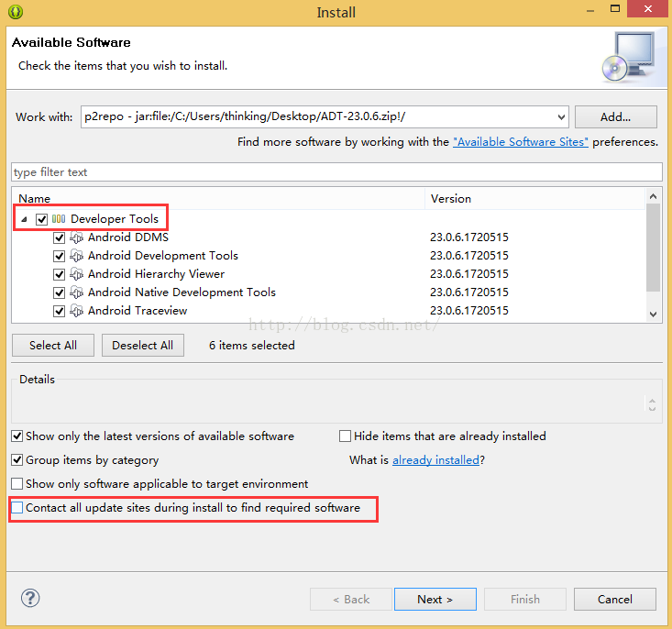
Task: Click the Add... repository button
Action: (615, 117)
